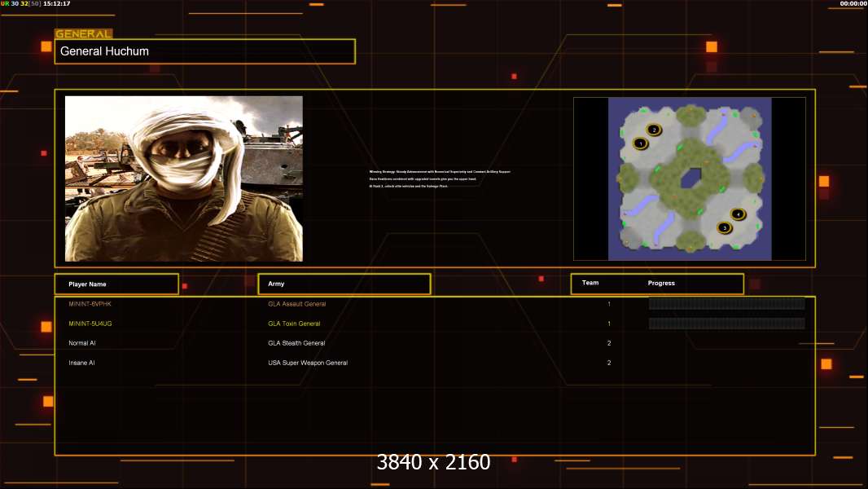The image size is (868, 489).
Task: Click the GENERAL label tab
Action: (83, 33)
